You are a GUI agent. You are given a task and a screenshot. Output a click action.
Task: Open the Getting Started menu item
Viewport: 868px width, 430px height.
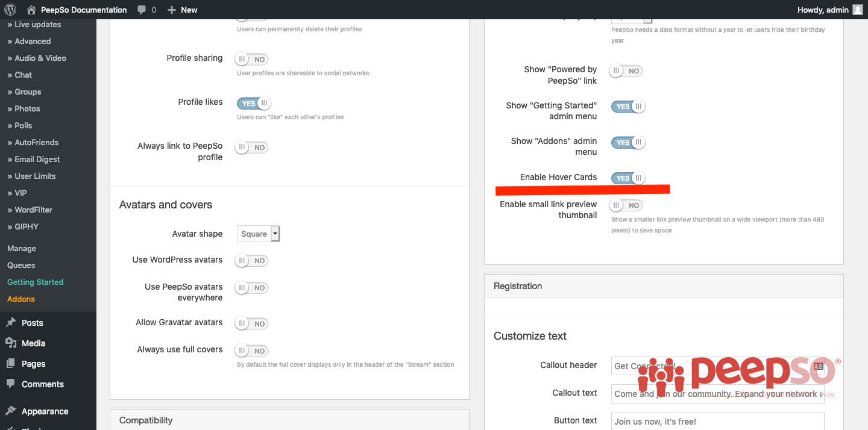tap(35, 282)
